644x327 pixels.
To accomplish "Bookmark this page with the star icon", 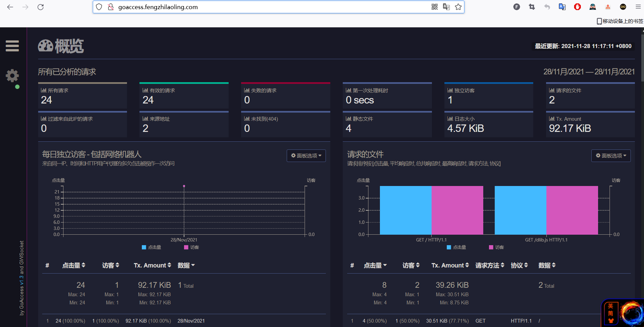I will [458, 7].
